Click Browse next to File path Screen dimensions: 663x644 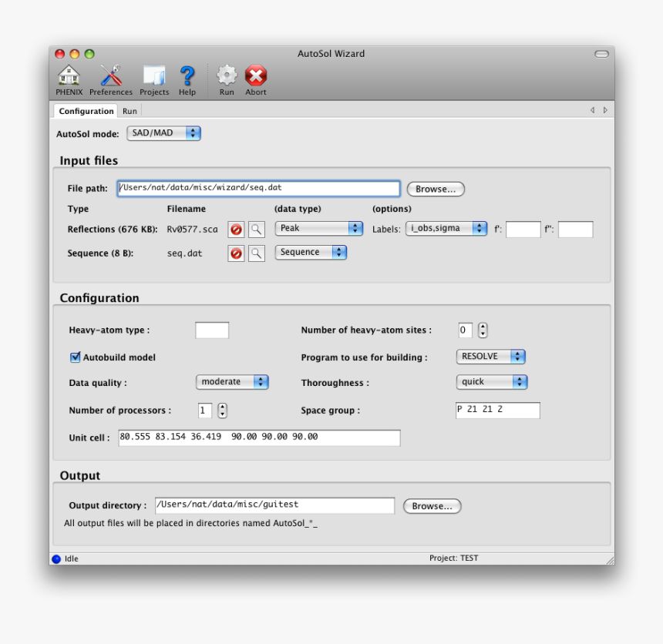[x=436, y=189]
